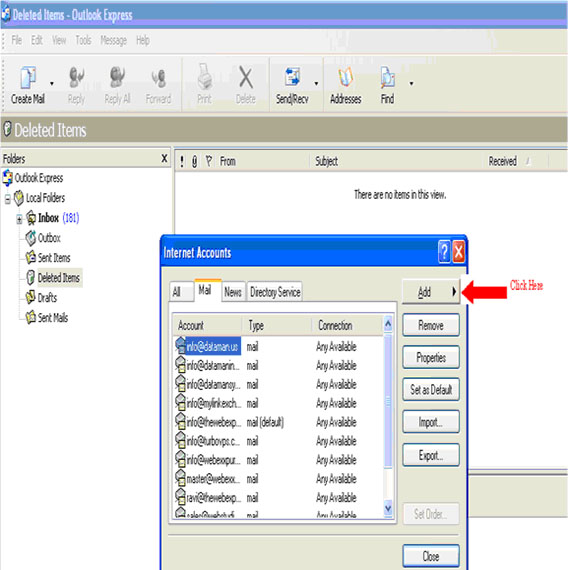The width and height of the screenshot is (570, 570).
Task: Open the View menu
Action: (59, 40)
